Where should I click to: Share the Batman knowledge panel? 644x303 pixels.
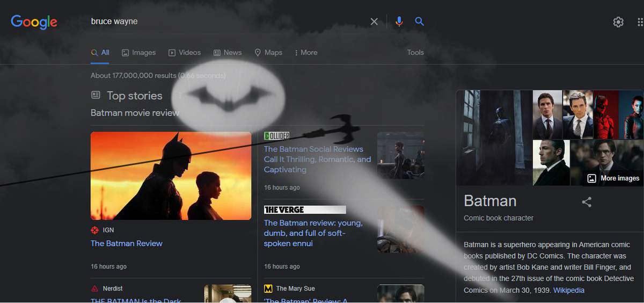(x=587, y=202)
